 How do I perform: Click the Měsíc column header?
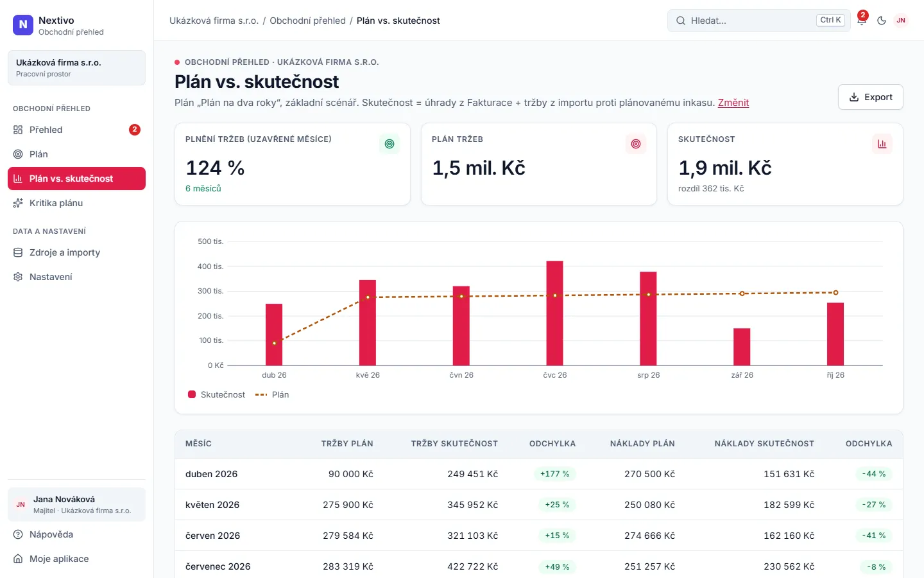point(198,444)
